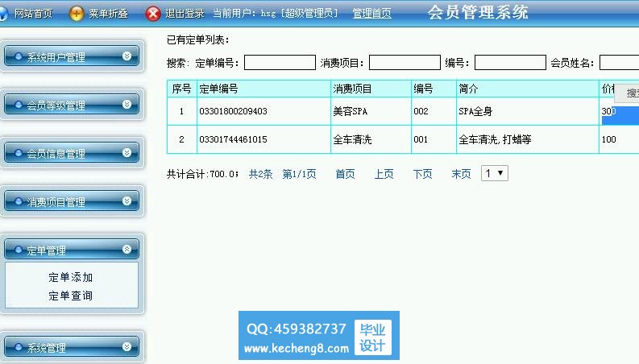Open the page number dropdown
Viewport: 639px width, 364px height.
[x=494, y=173]
